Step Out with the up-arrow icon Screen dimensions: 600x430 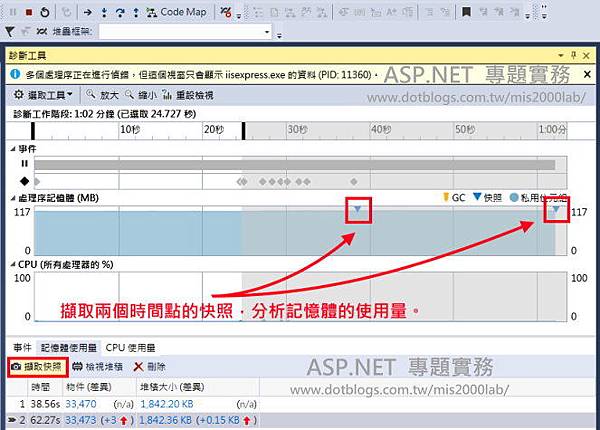[x=136, y=13]
